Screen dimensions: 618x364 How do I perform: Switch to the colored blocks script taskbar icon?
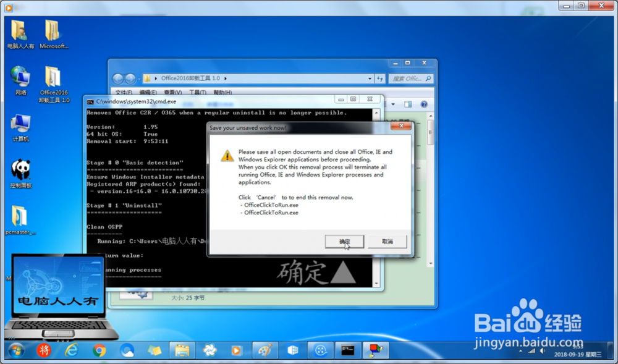[x=376, y=350]
